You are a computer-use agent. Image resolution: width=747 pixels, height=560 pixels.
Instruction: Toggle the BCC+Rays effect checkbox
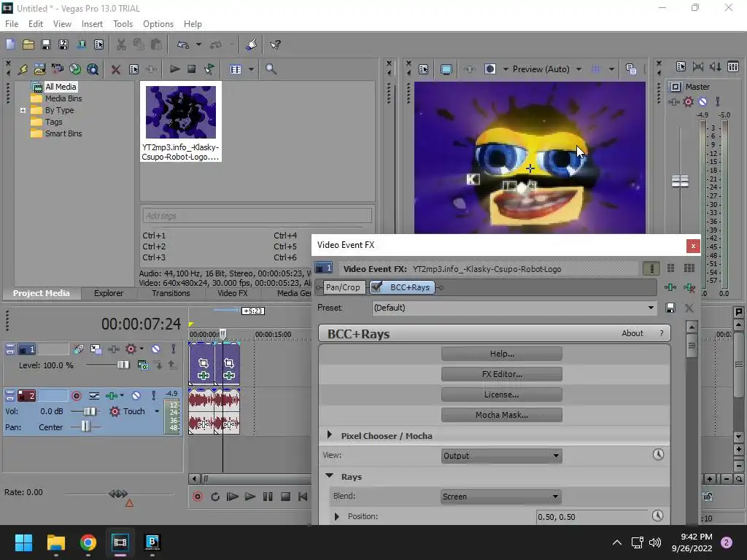pyautogui.click(x=376, y=287)
